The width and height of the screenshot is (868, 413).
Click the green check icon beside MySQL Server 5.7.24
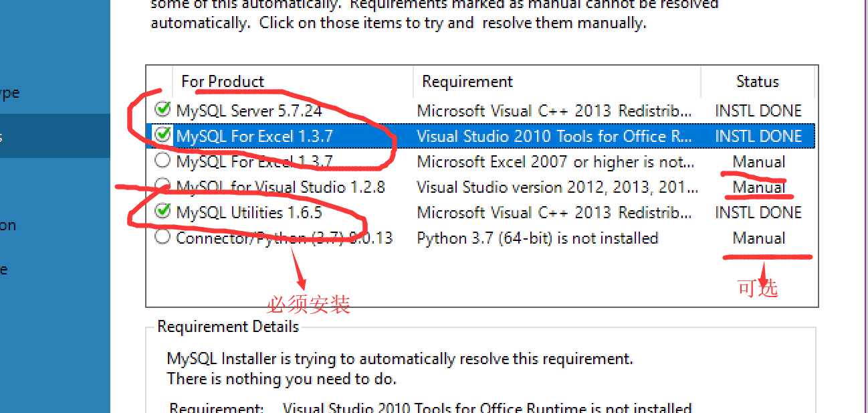(x=162, y=110)
